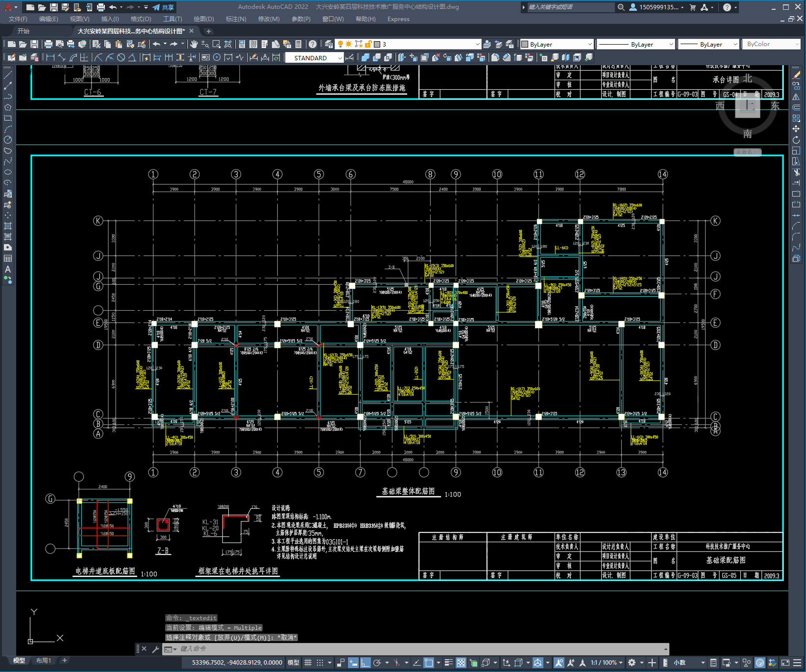Toggle transparency display in status bar
The height and width of the screenshot is (672, 806).
461,663
